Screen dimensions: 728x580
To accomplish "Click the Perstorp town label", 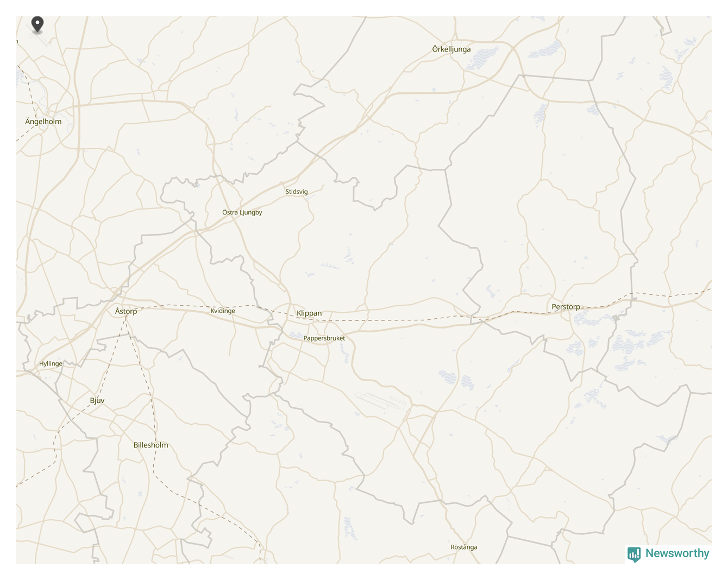I will [x=566, y=307].
